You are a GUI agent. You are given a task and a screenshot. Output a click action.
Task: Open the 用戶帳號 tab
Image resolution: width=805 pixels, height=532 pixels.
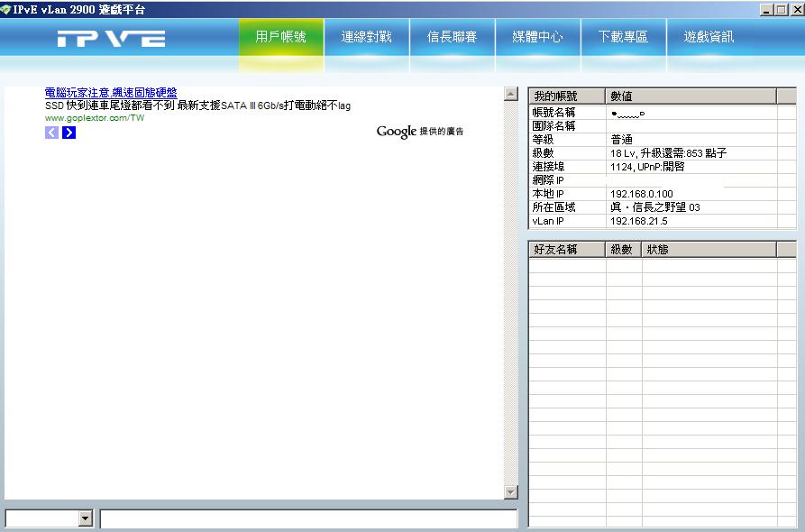[x=281, y=37]
